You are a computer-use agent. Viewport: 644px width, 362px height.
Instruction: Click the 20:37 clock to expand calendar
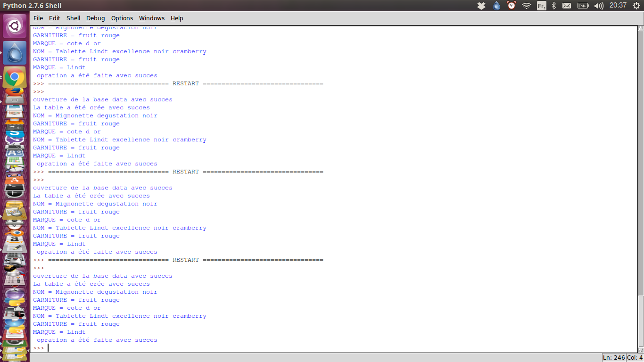(618, 6)
